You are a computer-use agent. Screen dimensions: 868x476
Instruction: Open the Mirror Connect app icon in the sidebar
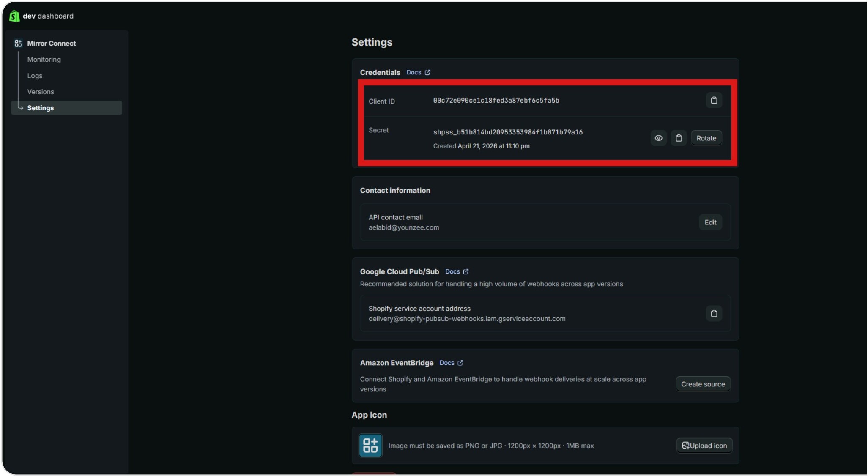tap(18, 43)
